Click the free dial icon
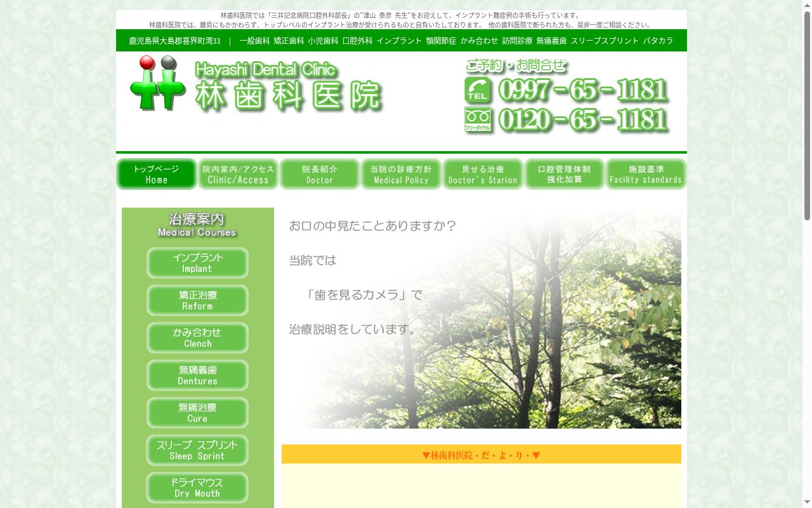The width and height of the screenshot is (812, 508). (478, 119)
